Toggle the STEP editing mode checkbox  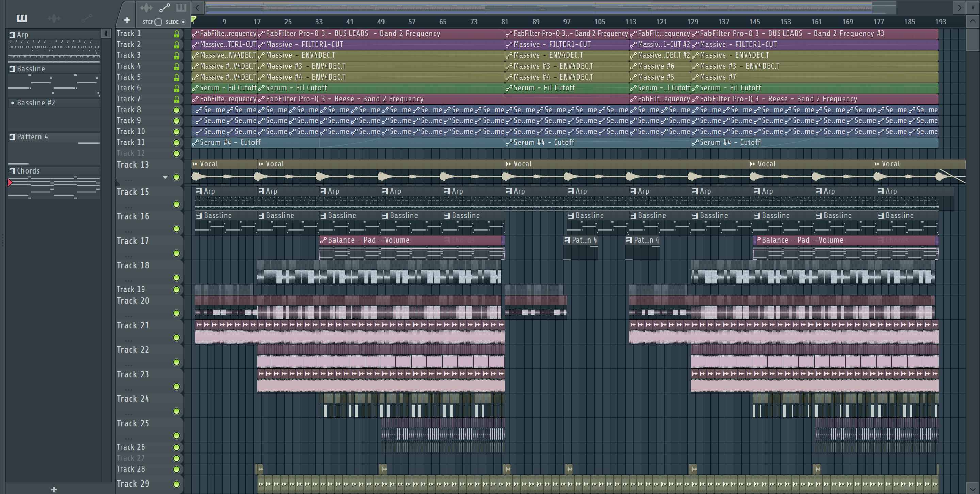coord(158,22)
